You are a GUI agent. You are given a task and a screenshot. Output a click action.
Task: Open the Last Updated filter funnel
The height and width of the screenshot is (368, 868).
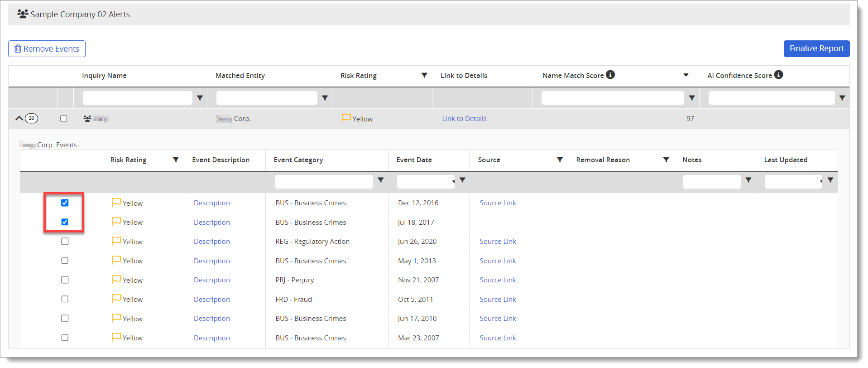(x=830, y=180)
